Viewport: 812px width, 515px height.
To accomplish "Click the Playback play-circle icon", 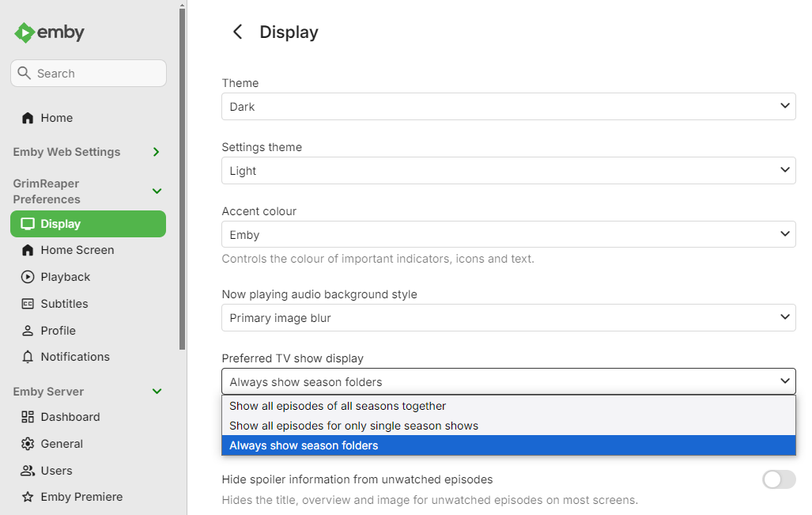I will (28, 277).
